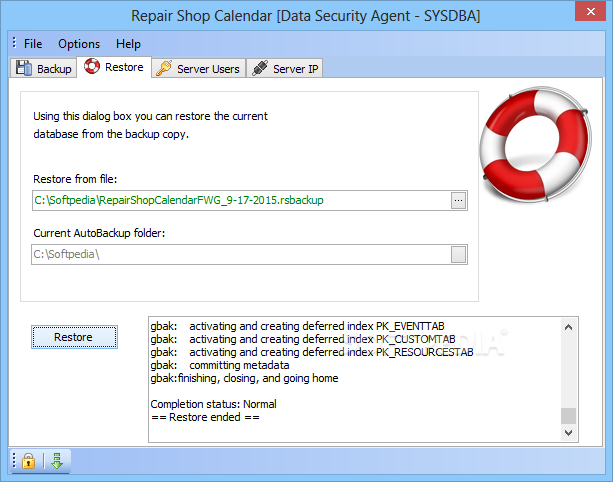
Task: Click the log scrollbar thumb
Action: coord(568,416)
